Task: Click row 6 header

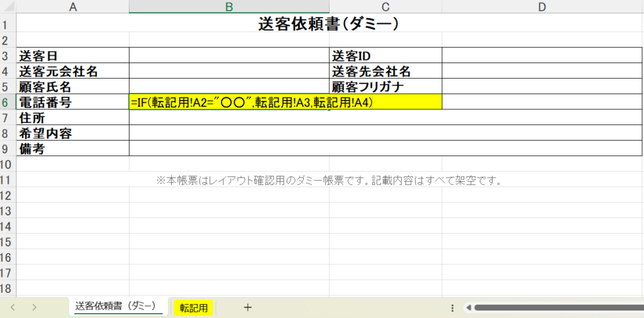Action: (x=7, y=102)
